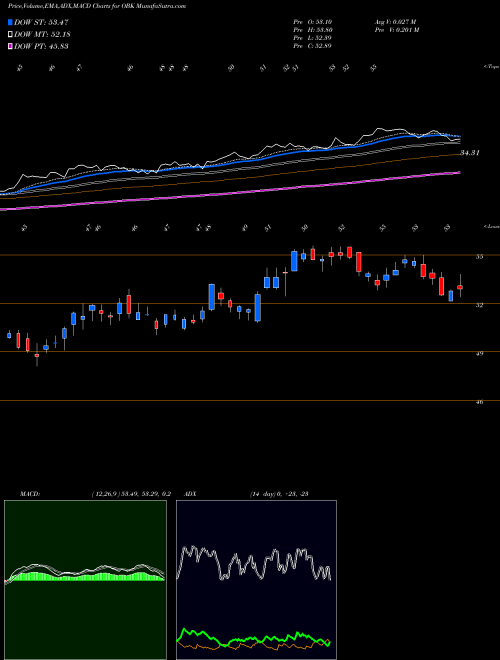This screenshot has height=660, width=500.
Task: Click the 'Pre V: 0.201 M' volume text
Action: [x=396, y=30]
